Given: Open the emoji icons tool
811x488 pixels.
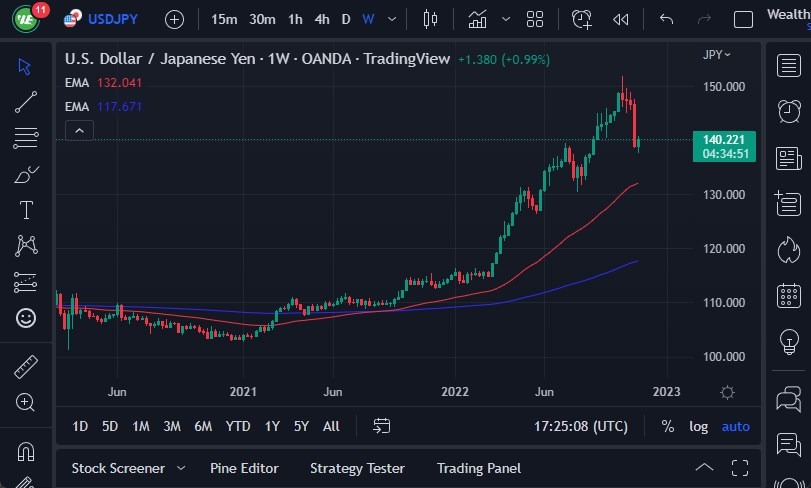Looking at the screenshot, I should click(26, 318).
